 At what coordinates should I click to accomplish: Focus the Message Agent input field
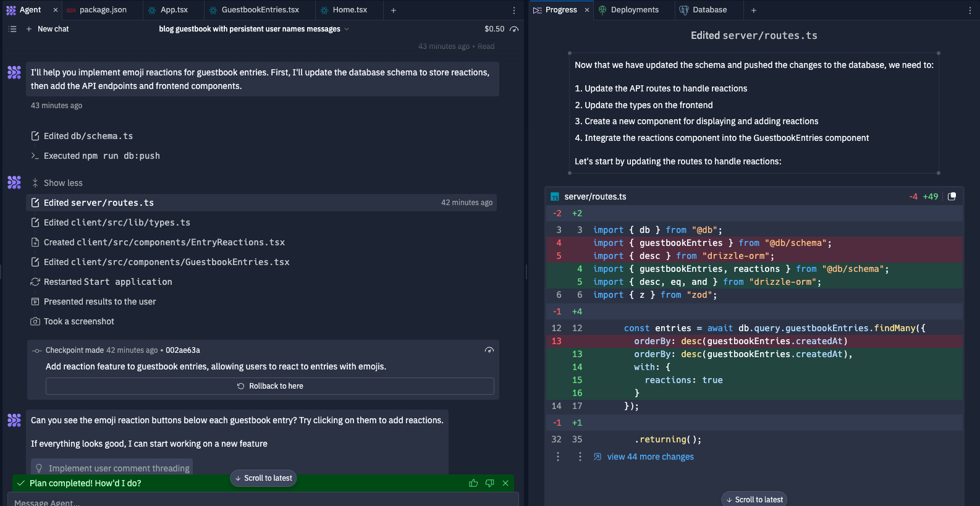263,500
